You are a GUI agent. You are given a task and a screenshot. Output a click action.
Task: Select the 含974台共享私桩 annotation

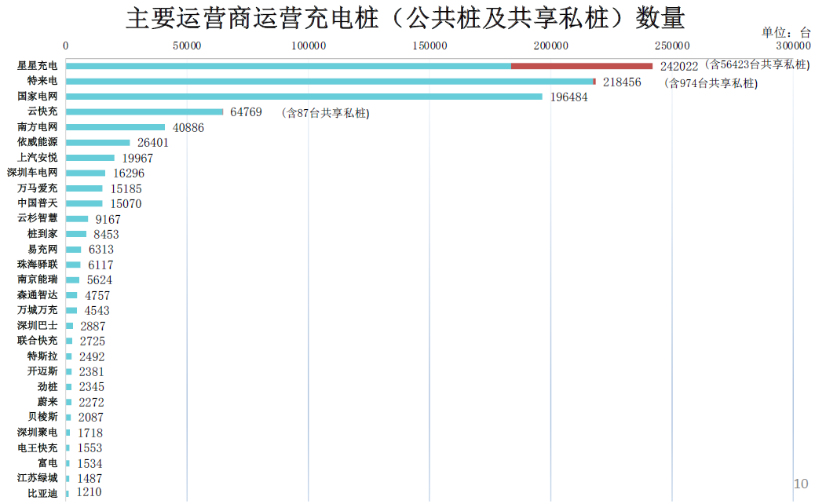(711, 82)
